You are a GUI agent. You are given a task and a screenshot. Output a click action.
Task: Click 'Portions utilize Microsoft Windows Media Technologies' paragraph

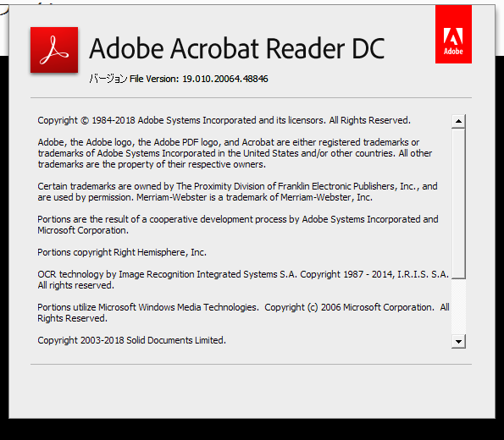(243, 313)
